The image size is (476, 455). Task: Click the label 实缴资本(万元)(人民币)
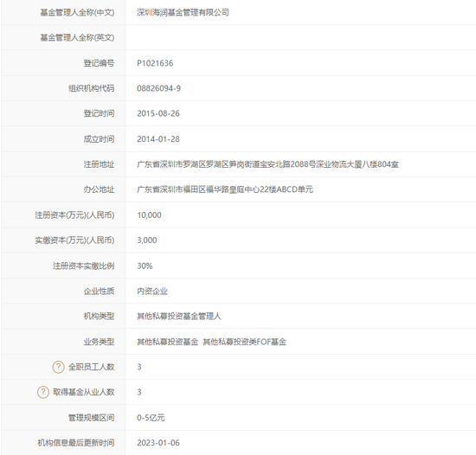click(74, 240)
